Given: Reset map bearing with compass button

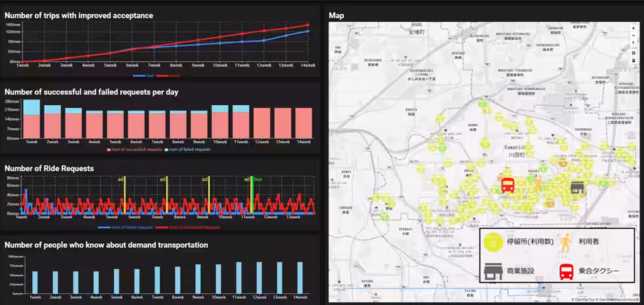Looking at the screenshot, I should point(632,42).
